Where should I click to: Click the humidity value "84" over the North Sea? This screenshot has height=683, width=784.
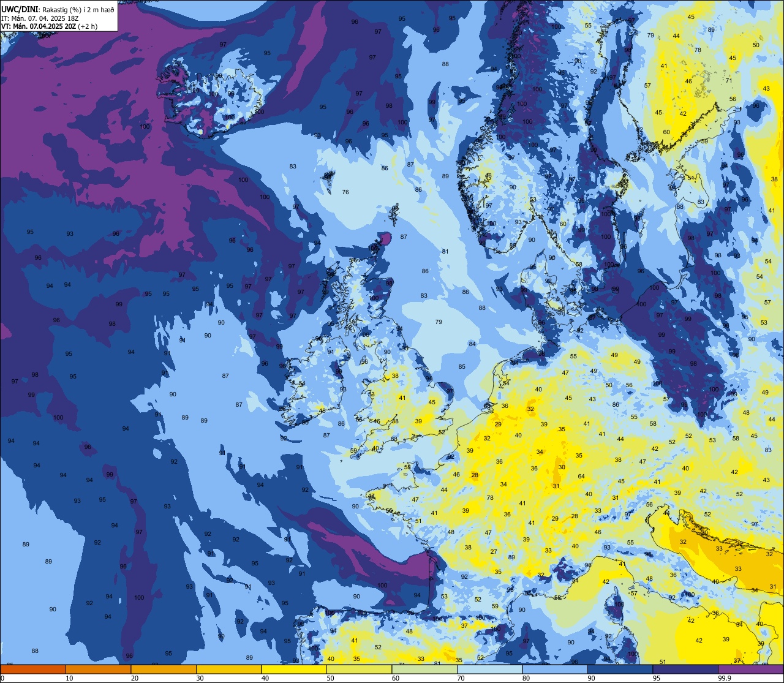472,344
